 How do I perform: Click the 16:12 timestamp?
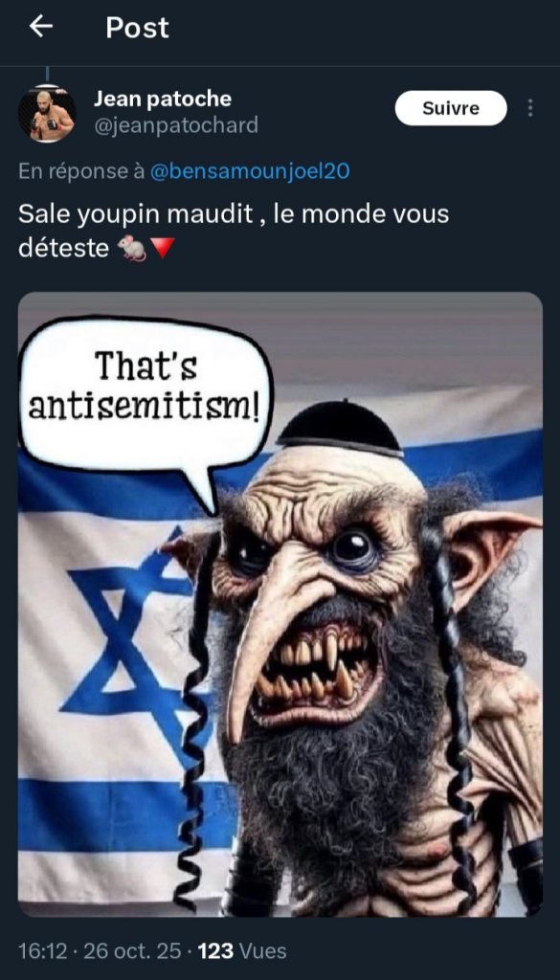pos(42,951)
